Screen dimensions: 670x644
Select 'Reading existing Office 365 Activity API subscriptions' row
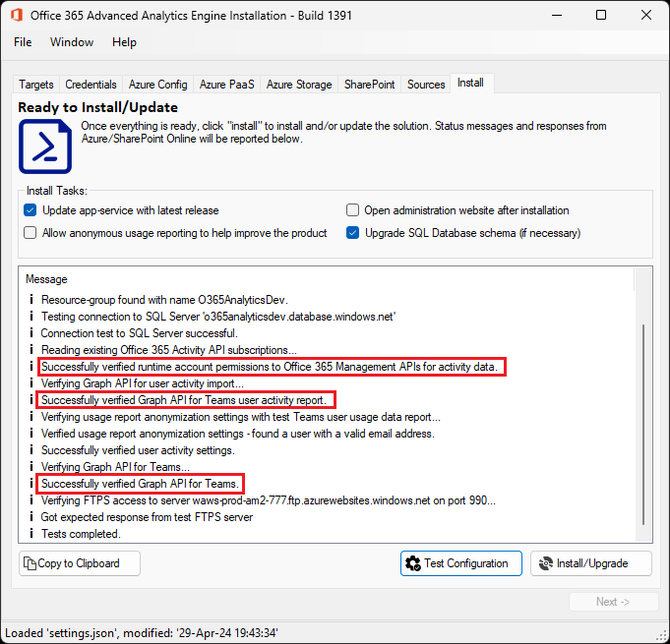tap(169, 349)
